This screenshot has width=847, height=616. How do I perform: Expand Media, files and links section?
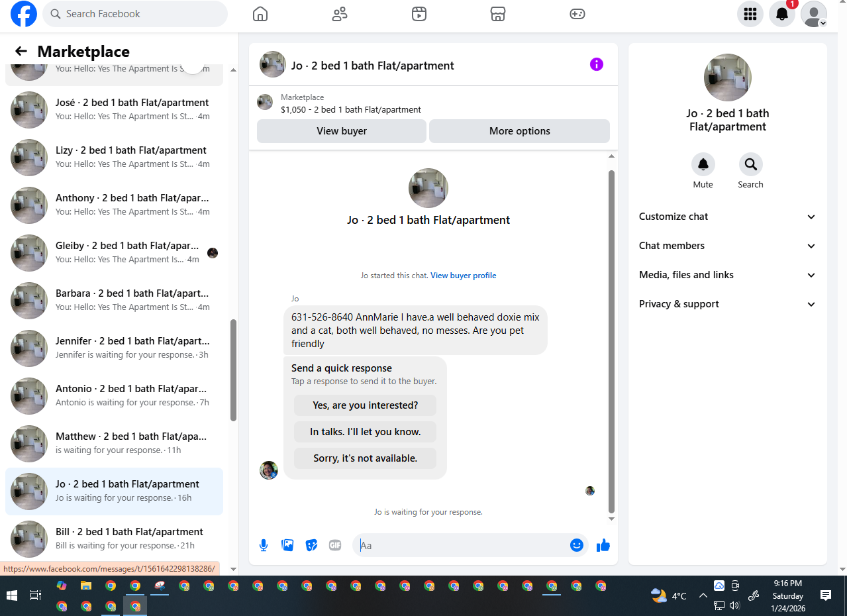point(727,275)
